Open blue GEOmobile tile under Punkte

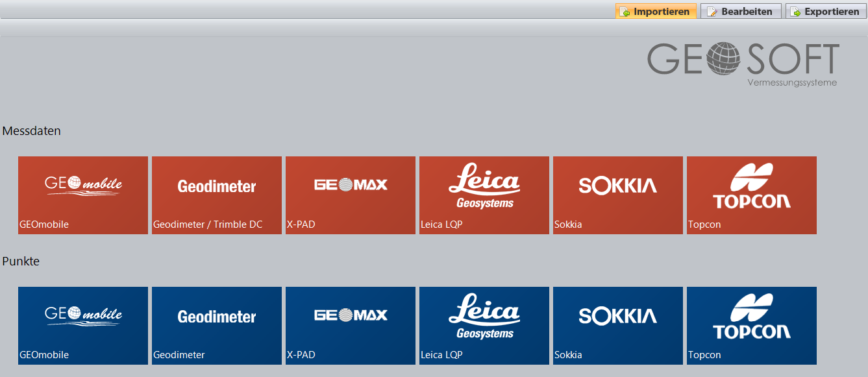pos(83,326)
